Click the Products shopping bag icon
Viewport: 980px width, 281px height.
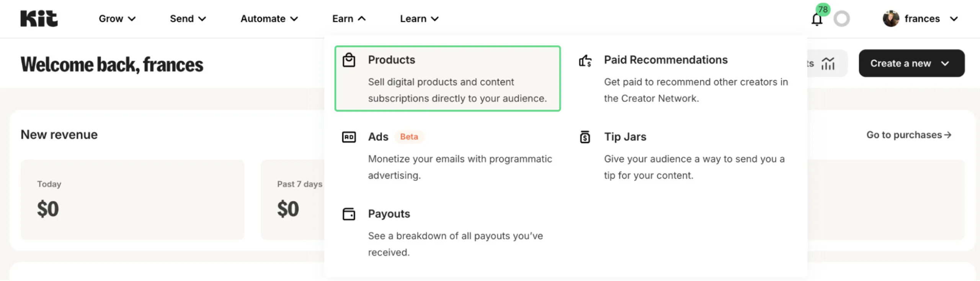(349, 60)
